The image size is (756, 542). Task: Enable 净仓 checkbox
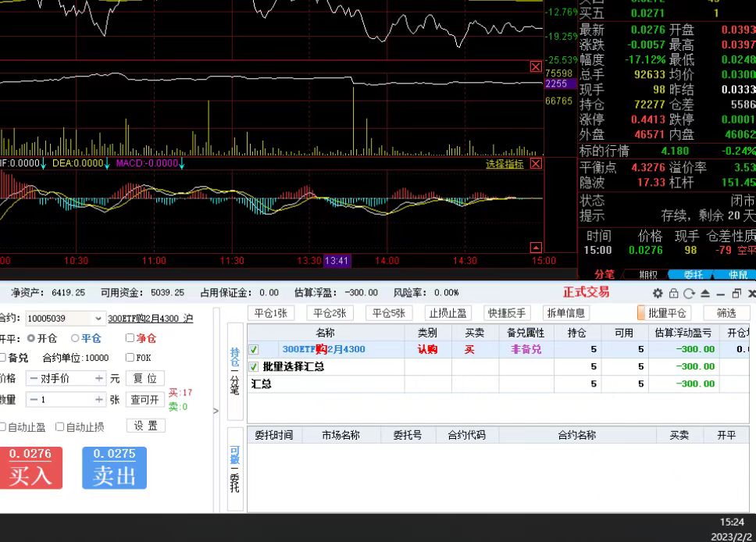(130, 337)
